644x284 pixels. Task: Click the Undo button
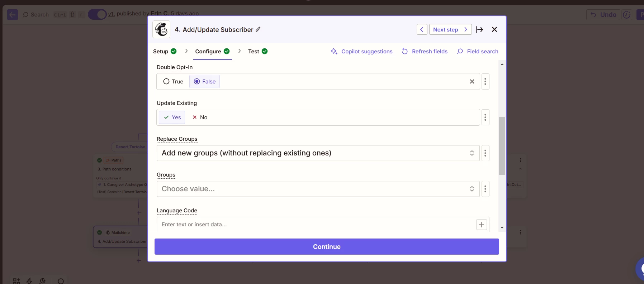(x=603, y=15)
